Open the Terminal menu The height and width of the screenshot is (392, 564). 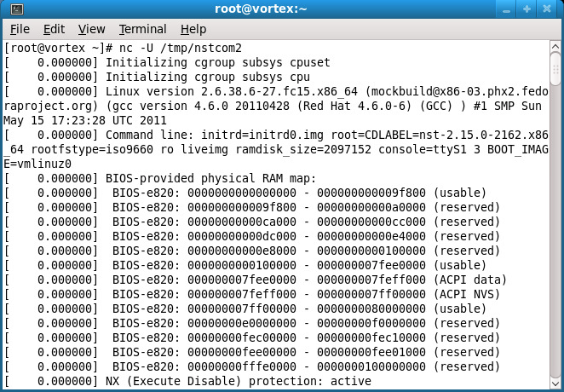pos(143,29)
